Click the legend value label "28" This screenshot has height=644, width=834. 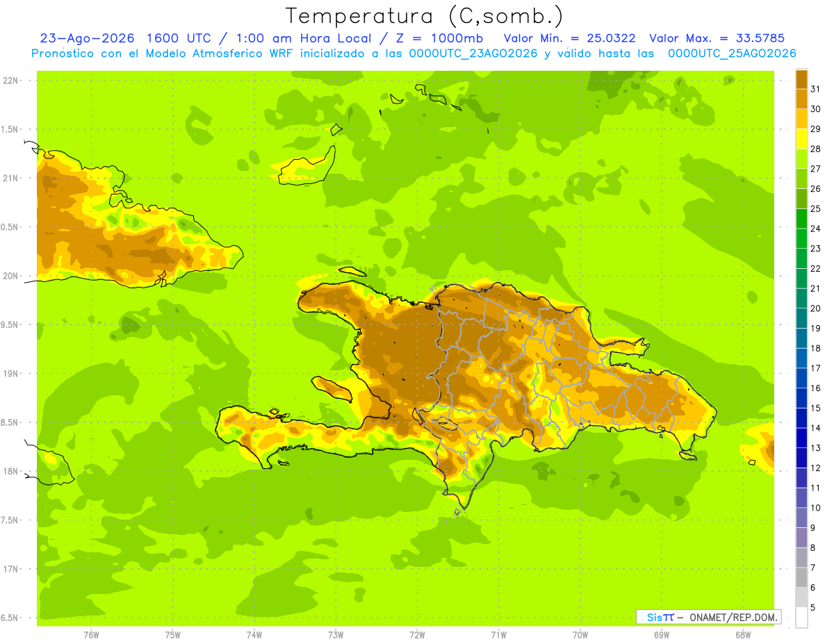click(816, 149)
